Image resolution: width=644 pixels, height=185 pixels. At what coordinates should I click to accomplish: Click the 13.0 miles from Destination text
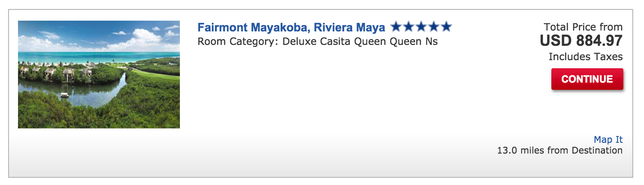(559, 150)
